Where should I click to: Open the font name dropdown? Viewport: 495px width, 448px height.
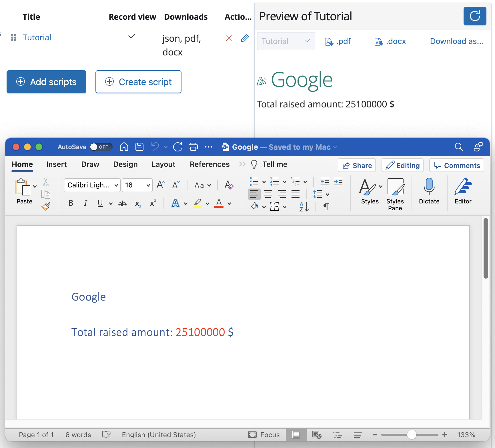116,185
